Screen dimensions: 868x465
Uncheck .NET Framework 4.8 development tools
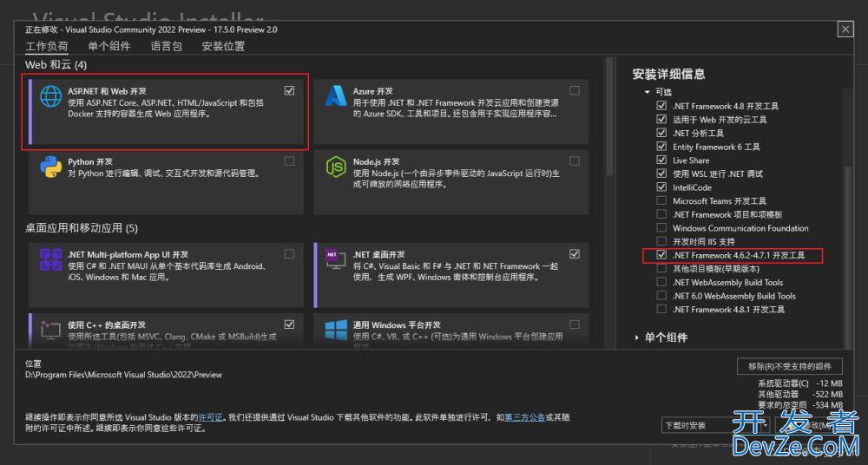[x=661, y=105]
